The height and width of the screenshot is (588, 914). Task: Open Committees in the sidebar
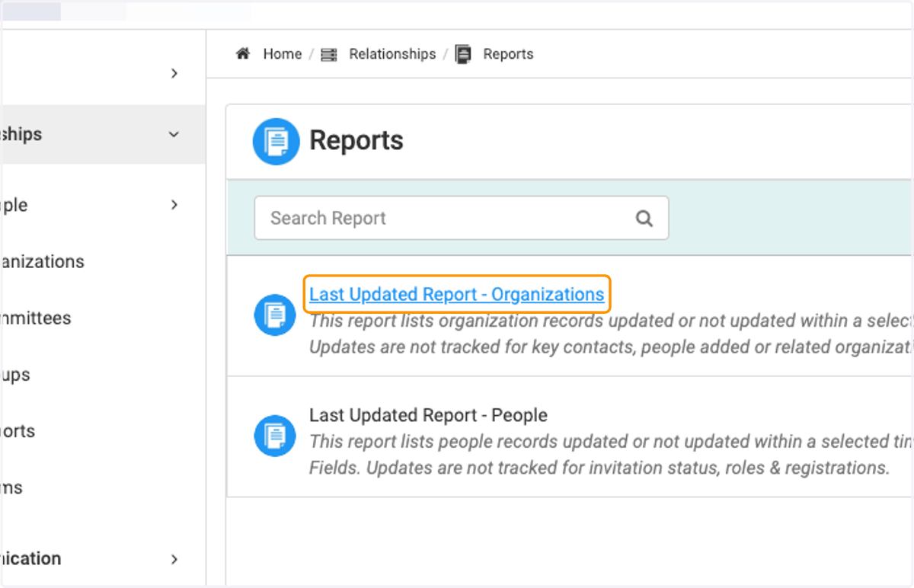[36, 318]
